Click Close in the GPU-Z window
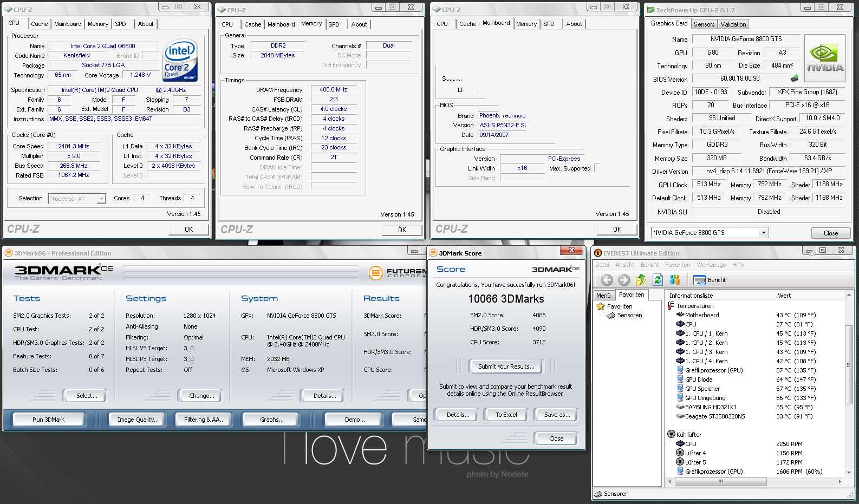859x504 pixels. pyautogui.click(x=831, y=233)
